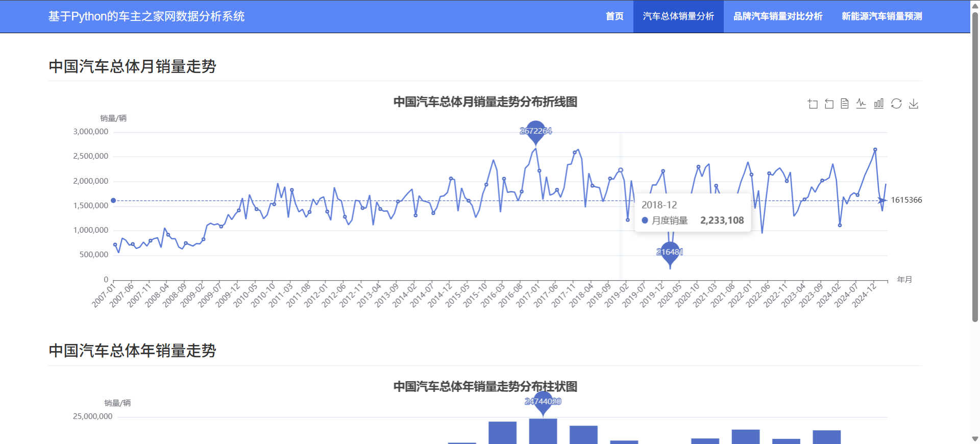Switch monthly chart to bar type icon
The image size is (980, 444).
point(878,104)
